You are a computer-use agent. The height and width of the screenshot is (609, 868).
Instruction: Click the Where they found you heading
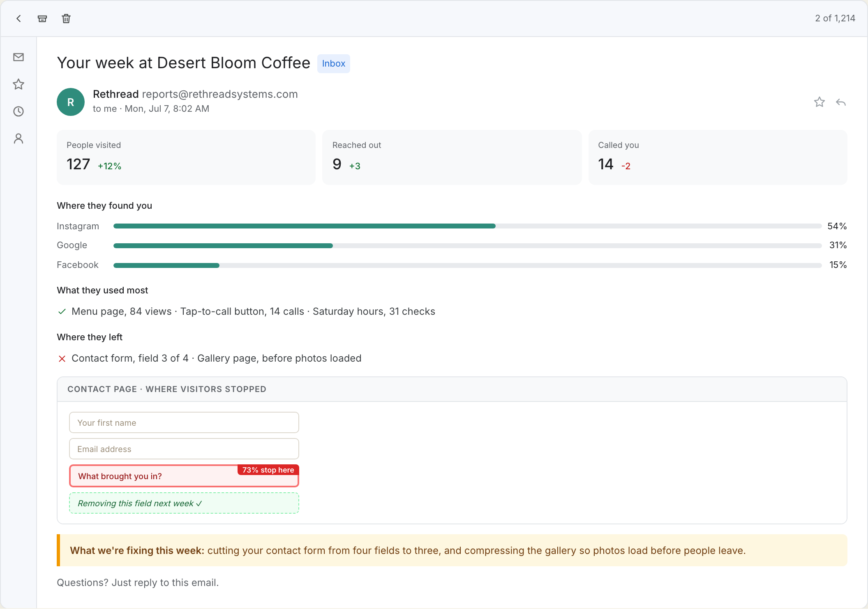pos(104,205)
